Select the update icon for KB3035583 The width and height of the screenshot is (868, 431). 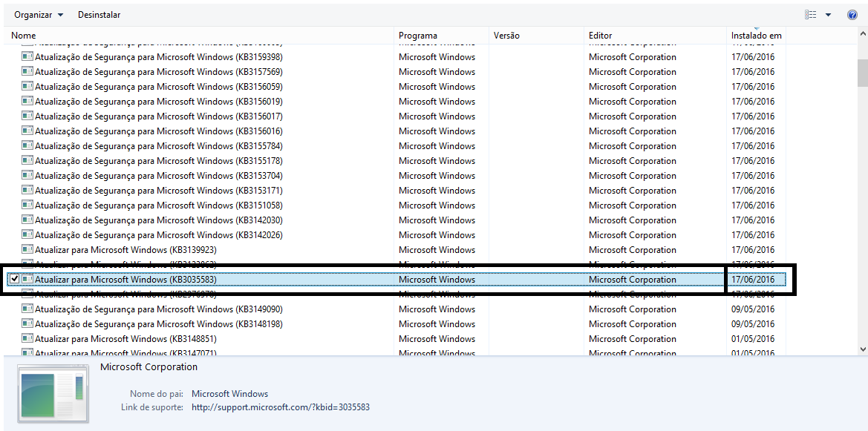click(x=27, y=280)
